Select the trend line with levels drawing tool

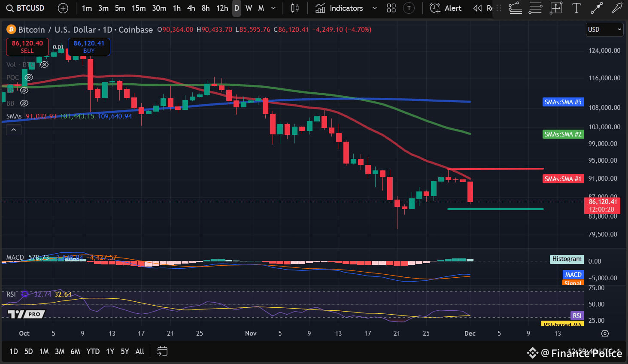tap(516, 8)
